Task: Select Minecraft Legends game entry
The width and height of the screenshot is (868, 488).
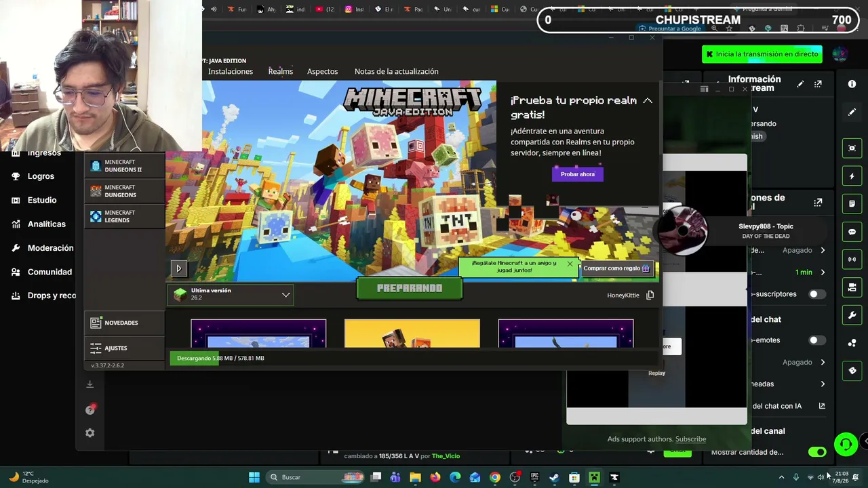Action: click(x=124, y=216)
